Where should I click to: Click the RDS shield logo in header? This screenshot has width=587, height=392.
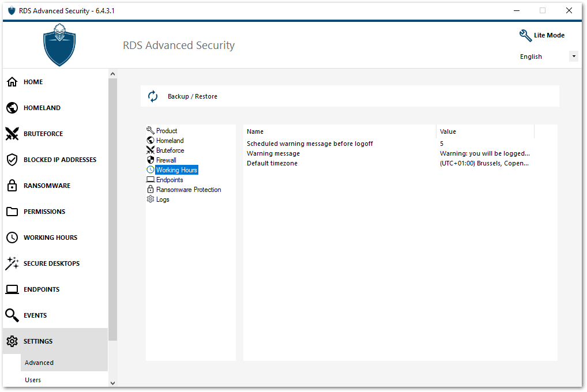click(59, 46)
